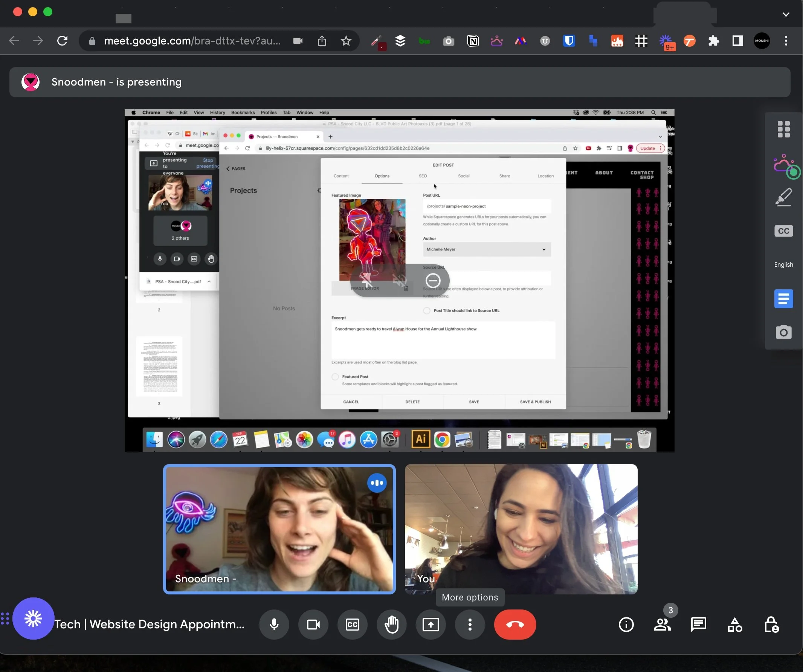Turn off the camera
The width and height of the screenshot is (803, 672).
point(313,625)
